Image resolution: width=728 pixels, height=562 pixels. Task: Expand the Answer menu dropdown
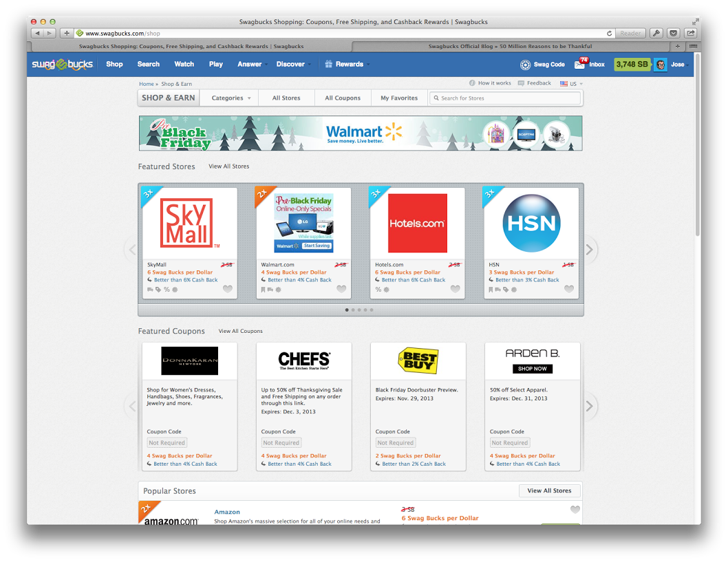[266, 65]
